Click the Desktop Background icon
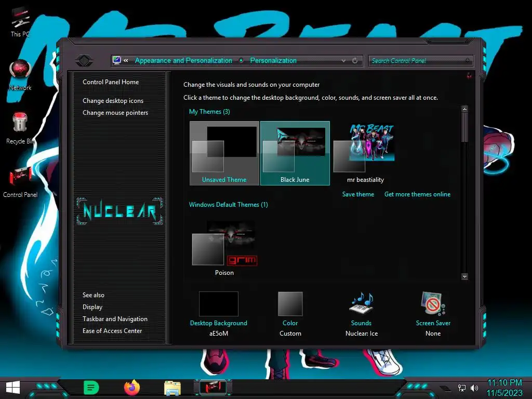 pyautogui.click(x=219, y=304)
